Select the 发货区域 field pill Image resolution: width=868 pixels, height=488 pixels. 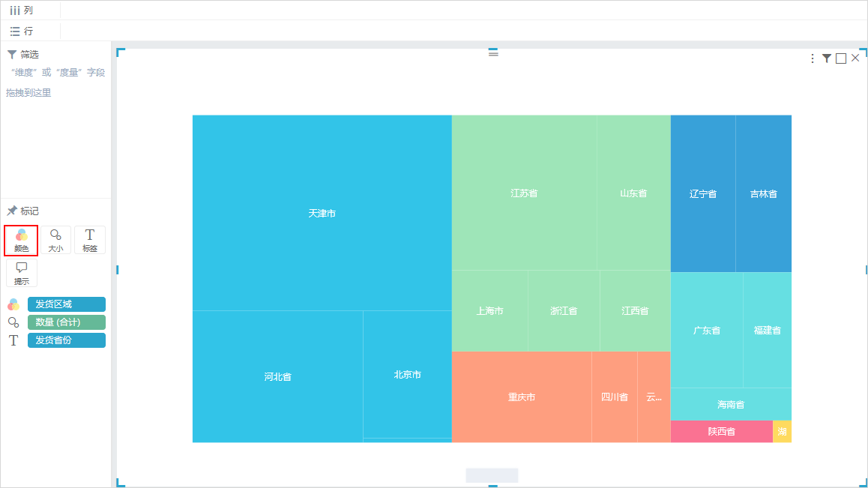[x=67, y=304]
